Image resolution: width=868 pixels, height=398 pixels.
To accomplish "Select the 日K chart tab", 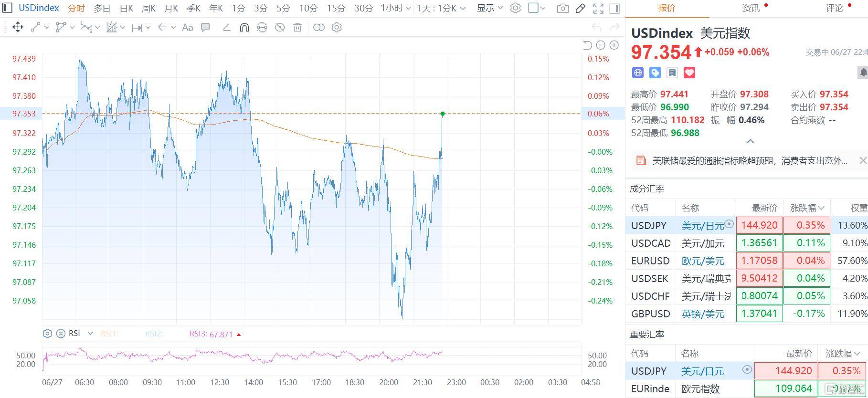I will click(127, 8).
